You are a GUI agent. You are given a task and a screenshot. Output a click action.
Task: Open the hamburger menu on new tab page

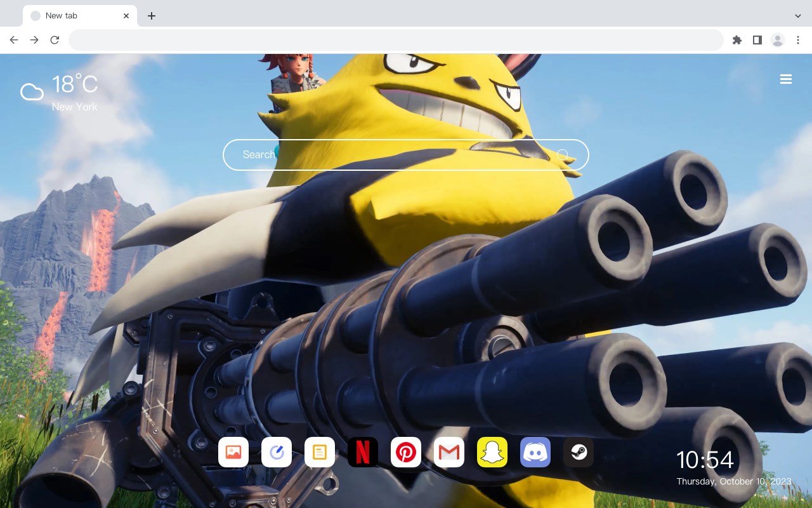coord(786,79)
